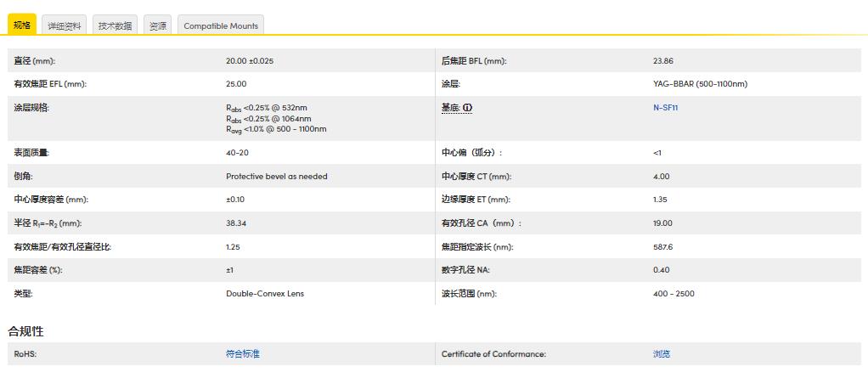Click the 符合标准 RoHS link
Image resolution: width=868 pixels, height=389 pixels.
pyautogui.click(x=242, y=354)
